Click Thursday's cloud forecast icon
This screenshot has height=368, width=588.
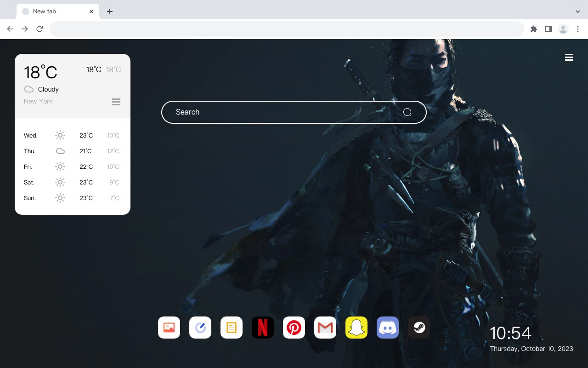point(60,151)
